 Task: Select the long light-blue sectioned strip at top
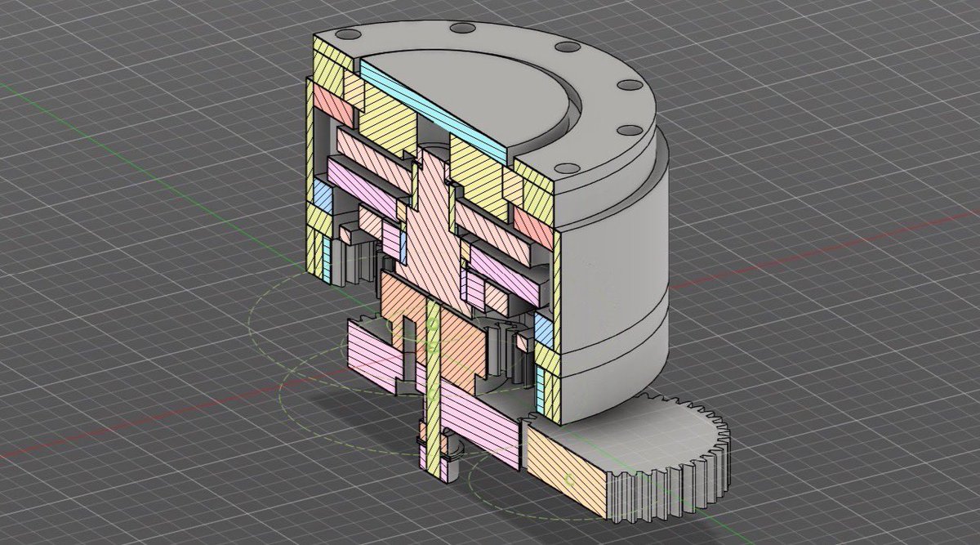tap(435, 112)
